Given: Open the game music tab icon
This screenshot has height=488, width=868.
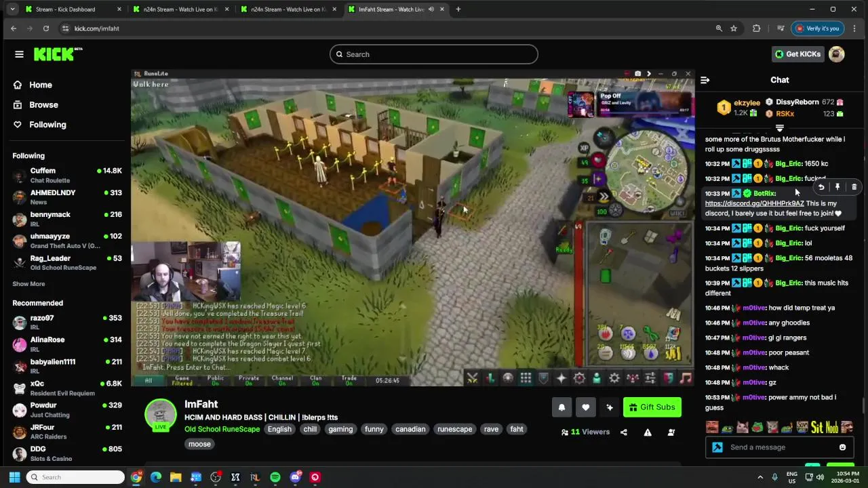Looking at the screenshot, I should [686, 378].
